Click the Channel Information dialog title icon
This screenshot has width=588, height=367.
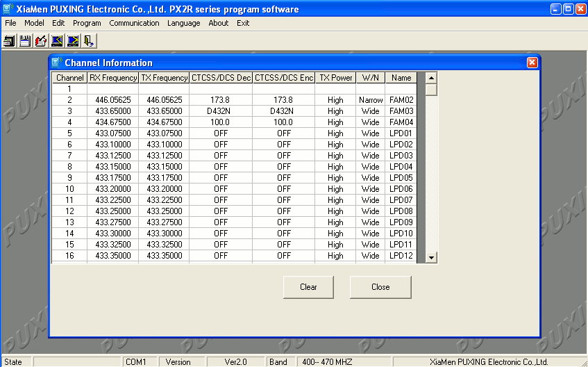57,63
